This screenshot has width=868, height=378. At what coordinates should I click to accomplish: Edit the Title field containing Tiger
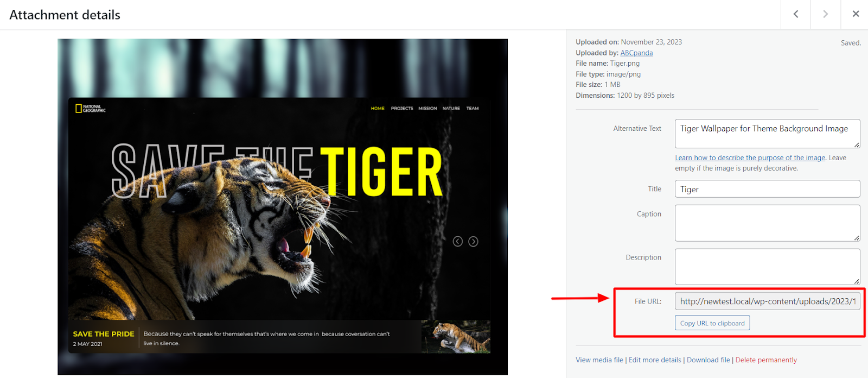coord(767,189)
